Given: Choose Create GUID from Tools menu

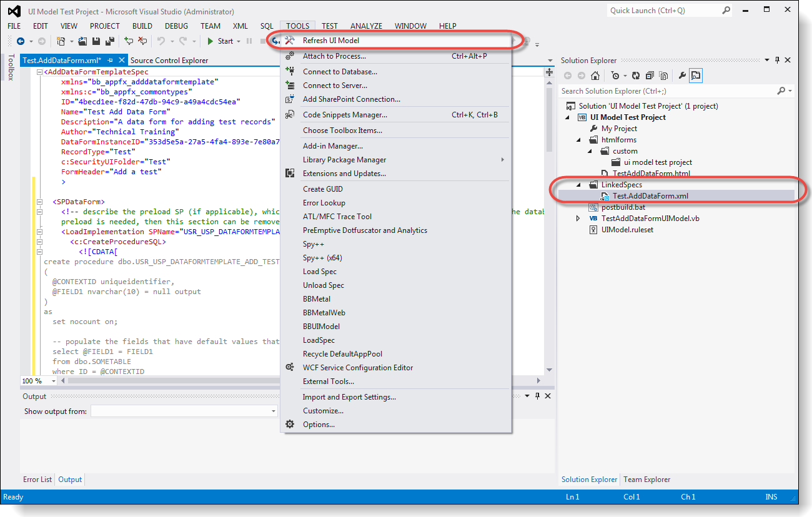Looking at the screenshot, I should (x=396, y=189).
